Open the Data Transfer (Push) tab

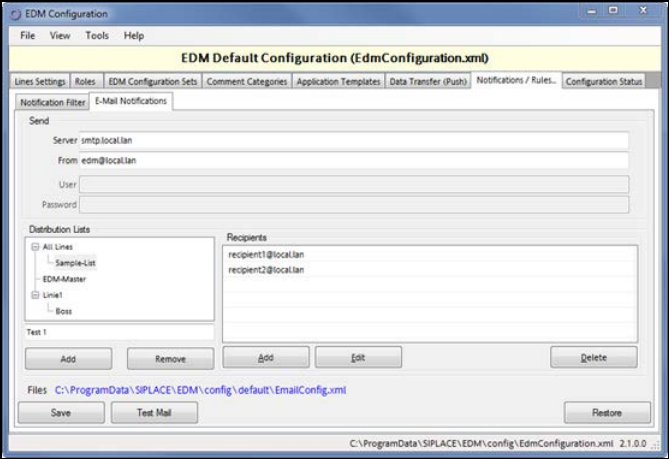(x=428, y=82)
